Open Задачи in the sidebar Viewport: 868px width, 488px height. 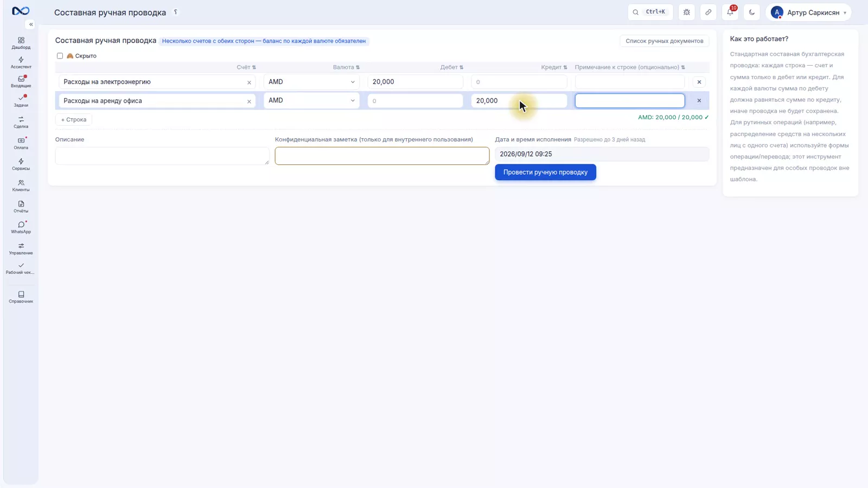pos(21,101)
